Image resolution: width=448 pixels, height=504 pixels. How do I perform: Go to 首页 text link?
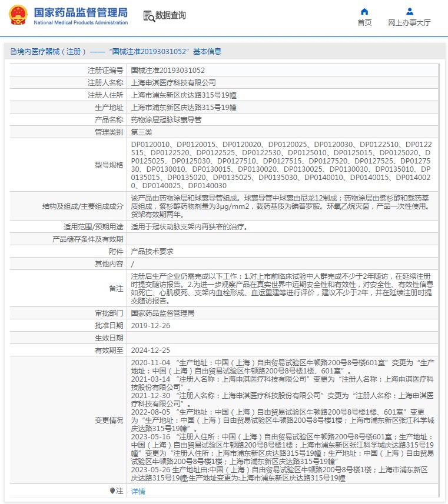(x=364, y=22)
